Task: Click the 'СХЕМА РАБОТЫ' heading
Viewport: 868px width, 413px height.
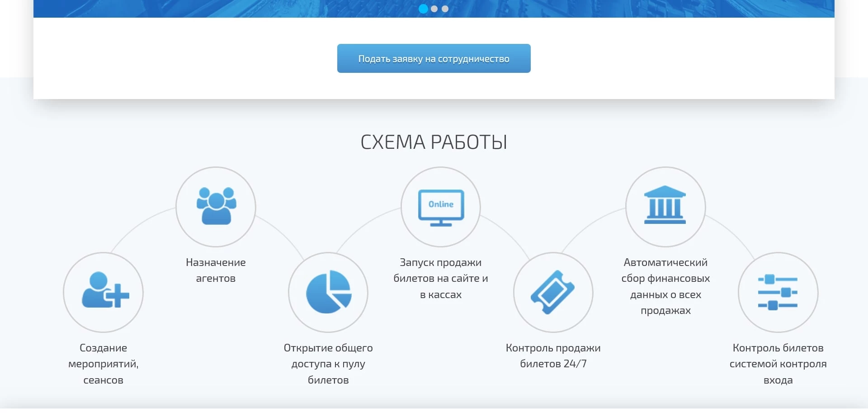Action: pos(434,142)
